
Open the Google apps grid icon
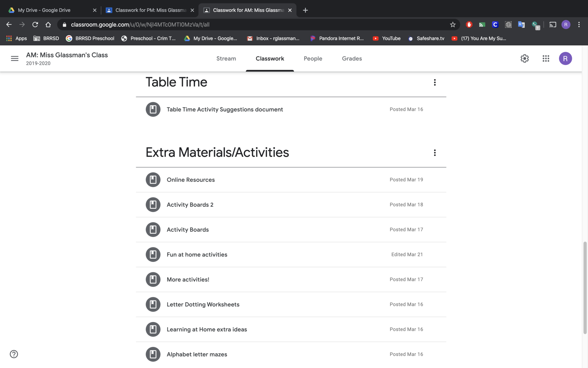[x=546, y=59]
